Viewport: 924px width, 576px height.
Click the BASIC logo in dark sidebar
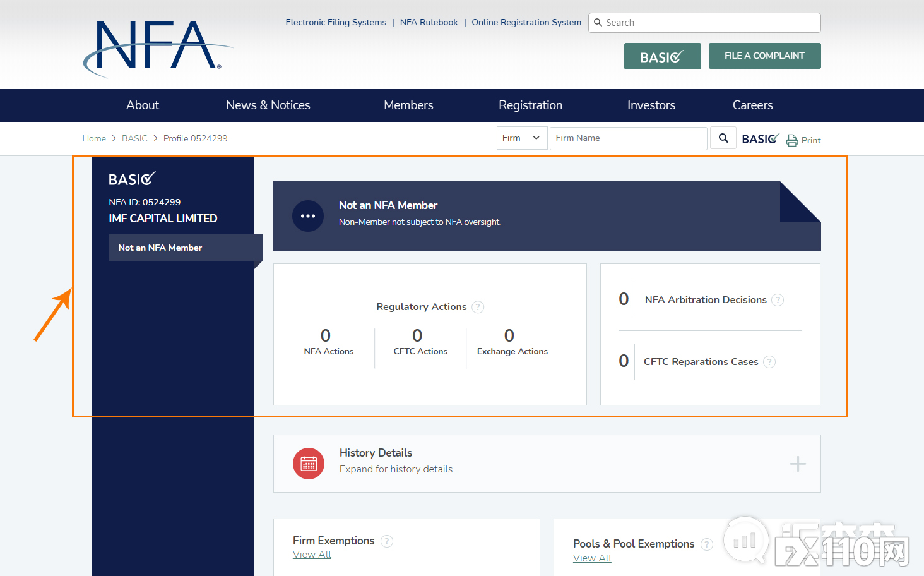pyautogui.click(x=132, y=179)
